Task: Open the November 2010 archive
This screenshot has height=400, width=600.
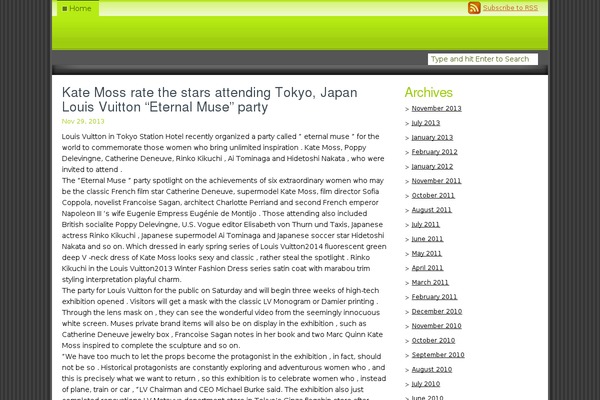Action: pyautogui.click(x=436, y=326)
